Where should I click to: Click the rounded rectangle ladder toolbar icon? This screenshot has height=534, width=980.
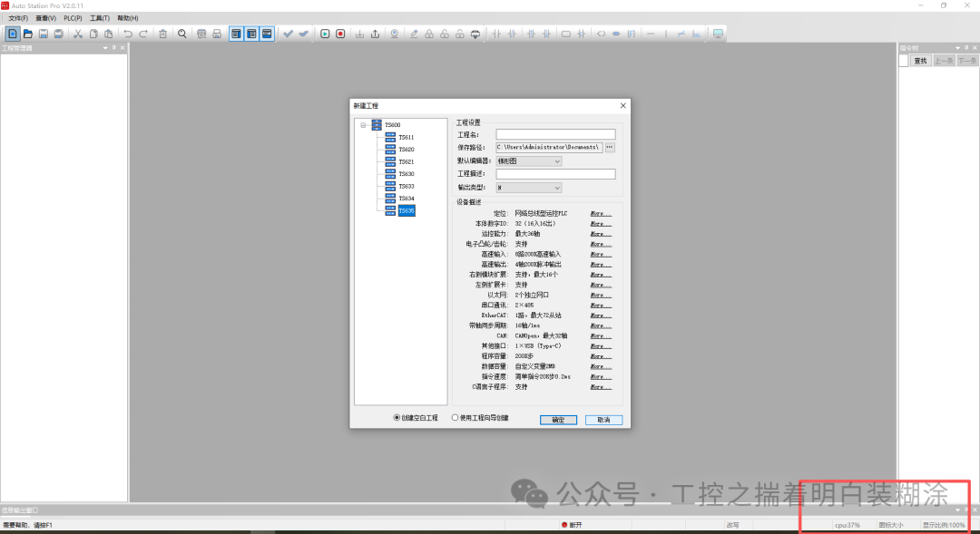[565, 34]
